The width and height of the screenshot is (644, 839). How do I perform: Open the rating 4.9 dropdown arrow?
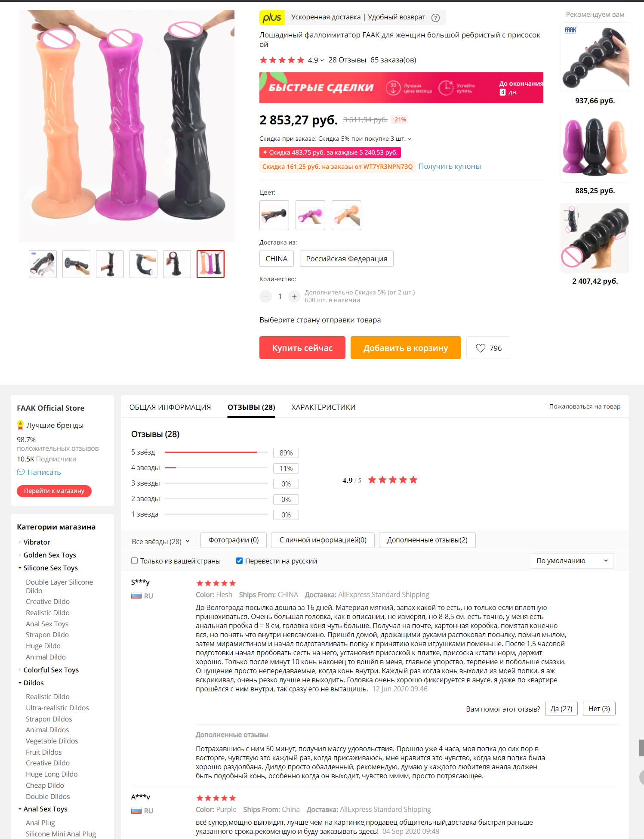pyautogui.click(x=322, y=60)
